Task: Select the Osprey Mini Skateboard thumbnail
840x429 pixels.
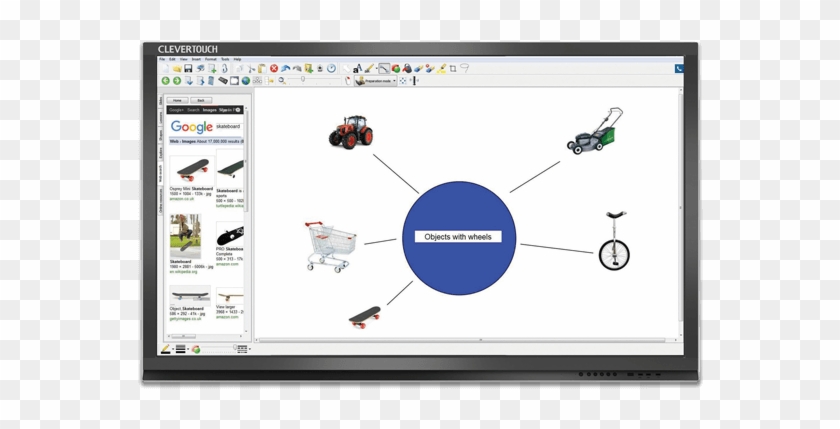Action: pyautogui.click(x=192, y=170)
